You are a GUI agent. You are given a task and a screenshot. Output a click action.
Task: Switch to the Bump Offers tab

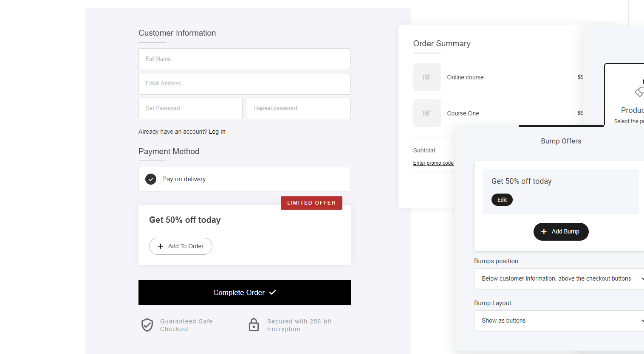[x=561, y=141]
